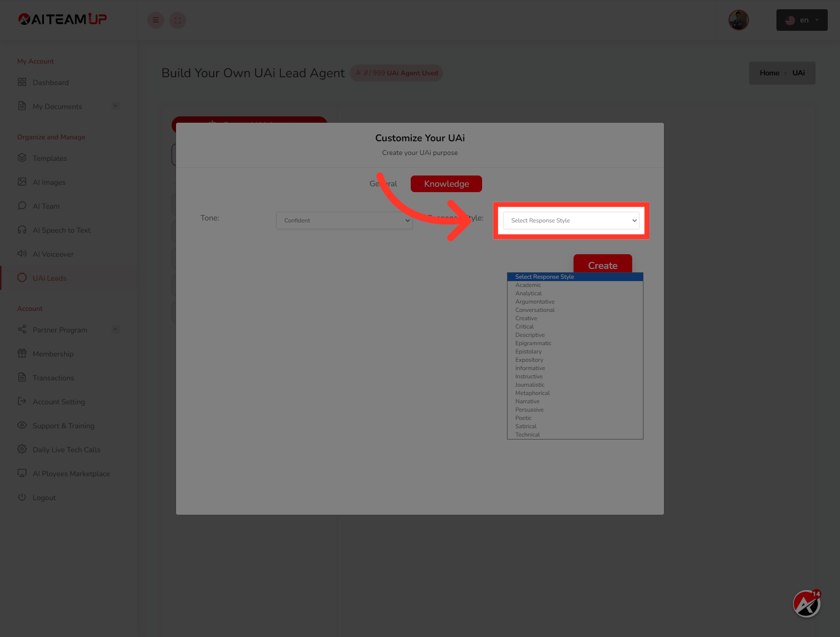Click the Dashboard grid icon
Image resolution: width=840 pixels, height=637 pixels.
[x=22, y=82]
